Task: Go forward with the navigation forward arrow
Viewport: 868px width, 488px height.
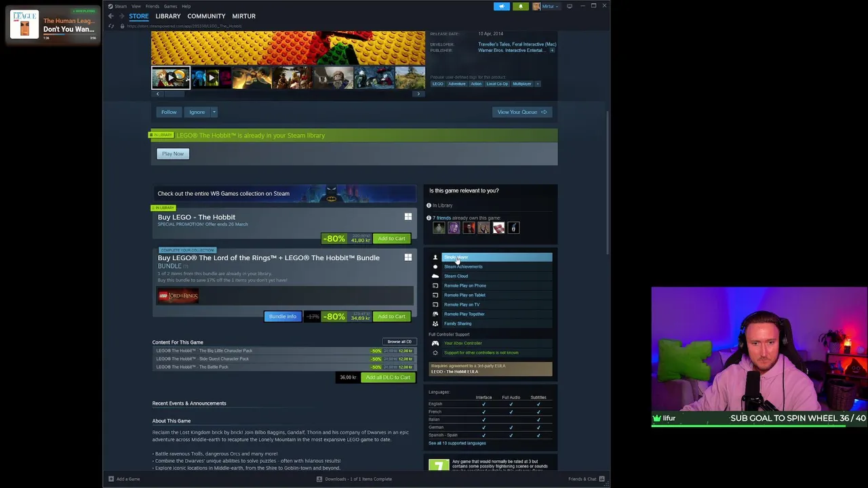Action: (121, 16)
